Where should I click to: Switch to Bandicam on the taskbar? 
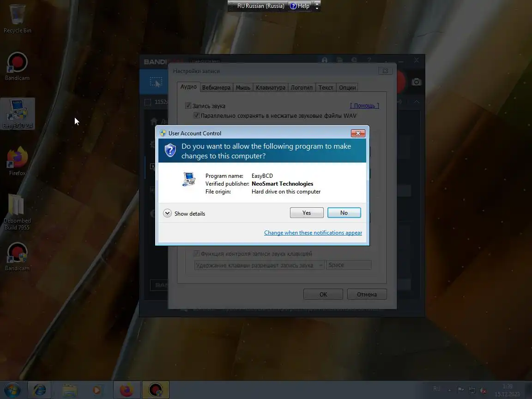point(155,390)
